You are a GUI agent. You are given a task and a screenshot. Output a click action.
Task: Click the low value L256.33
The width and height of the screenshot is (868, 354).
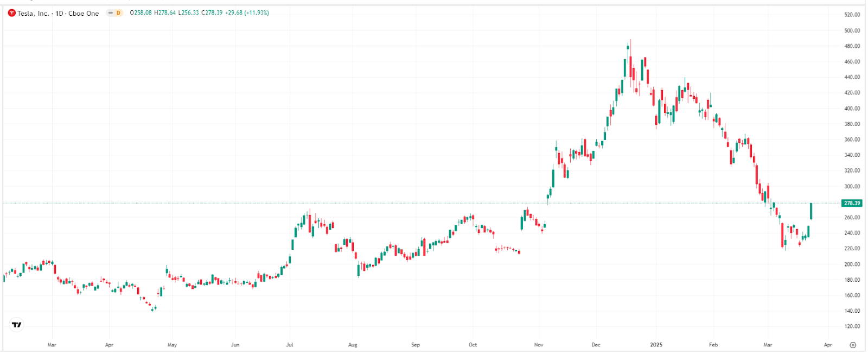pos(188,13)
